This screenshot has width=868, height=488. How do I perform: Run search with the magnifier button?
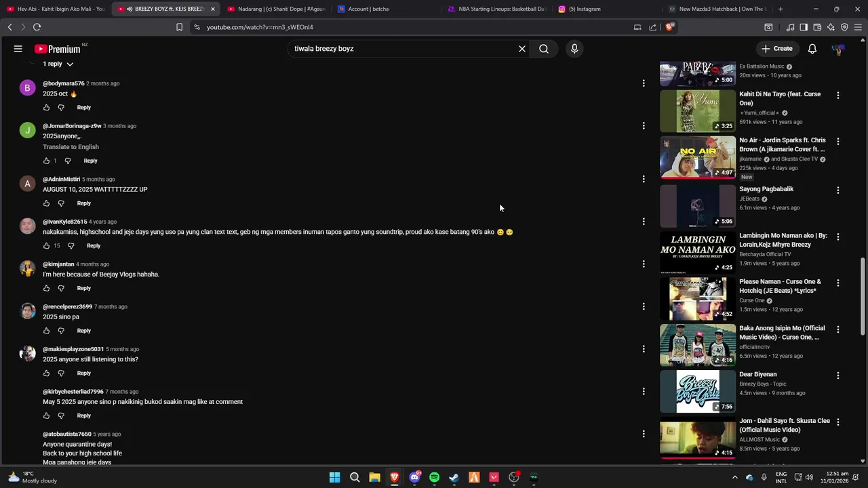[x=544, y=49]
